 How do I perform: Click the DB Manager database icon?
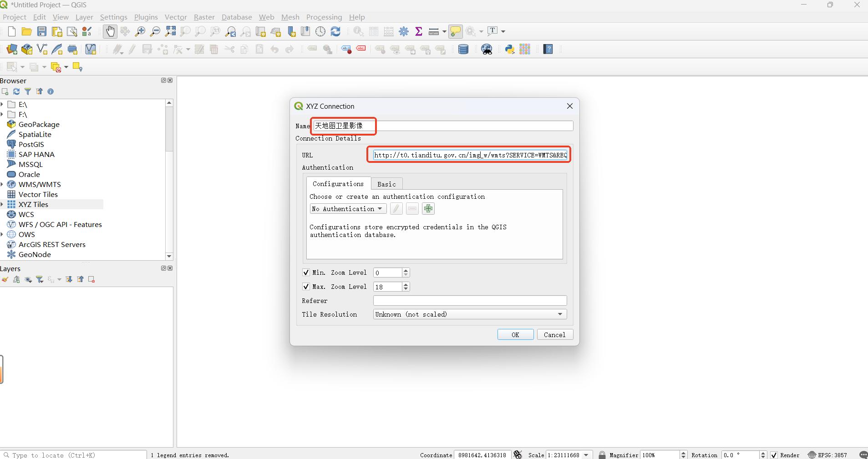click(x=463, y=49)
